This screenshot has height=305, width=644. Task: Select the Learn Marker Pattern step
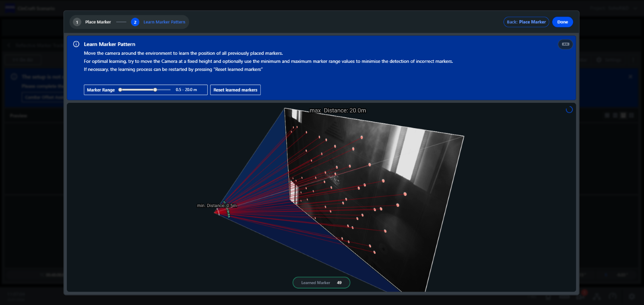coord(164,22)
